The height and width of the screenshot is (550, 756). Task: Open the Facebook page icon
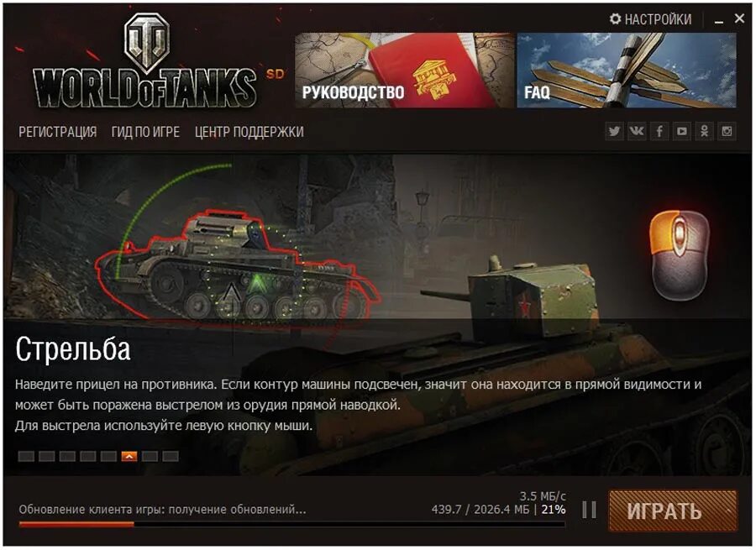pyautogui.click(x=659, y=131)
